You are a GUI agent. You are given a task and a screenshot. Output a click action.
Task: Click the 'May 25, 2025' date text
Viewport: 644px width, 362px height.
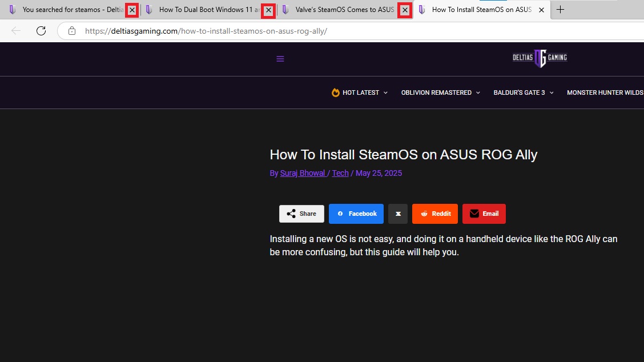tap(379, 174)
